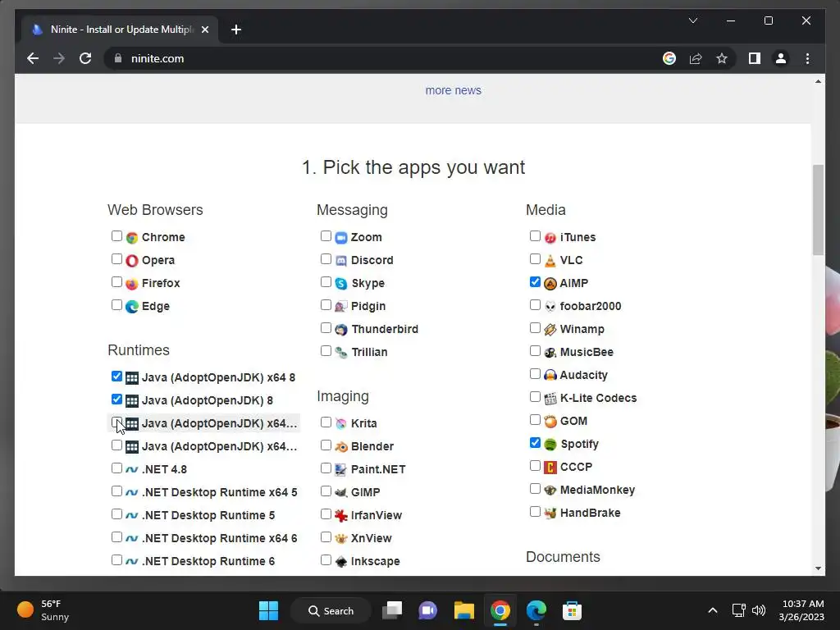This screenshot has height=630, width=840.
Task: Click the Krita app icon
Action: (341, 423)
